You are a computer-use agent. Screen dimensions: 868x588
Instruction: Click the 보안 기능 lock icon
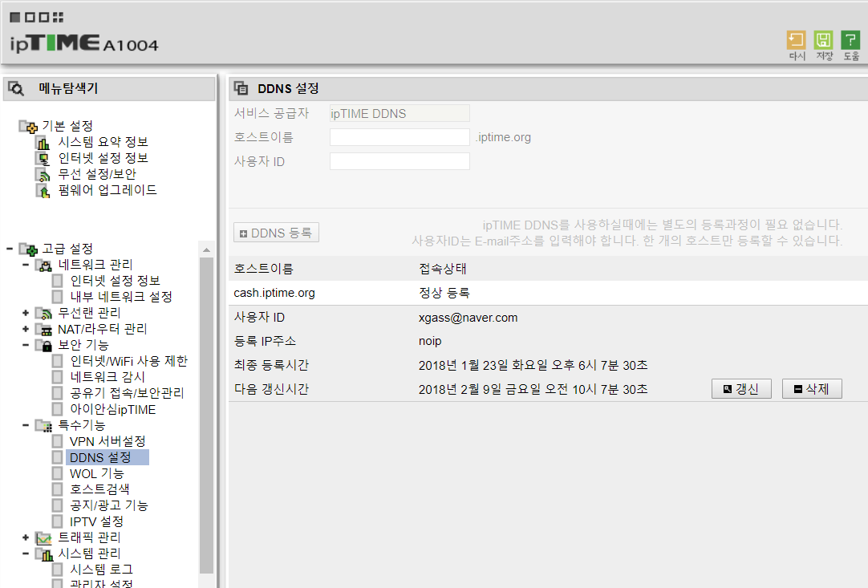[x=44, y=346]
